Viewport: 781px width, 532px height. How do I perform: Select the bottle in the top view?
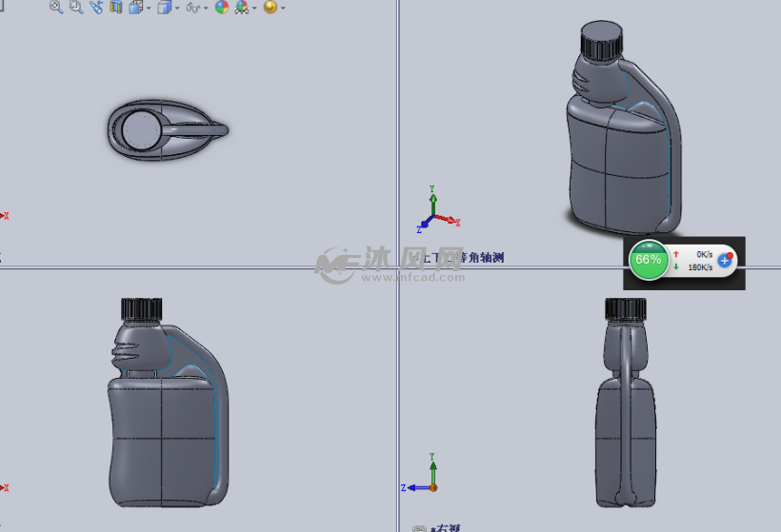pyautogui.click(x=168, y=130)
